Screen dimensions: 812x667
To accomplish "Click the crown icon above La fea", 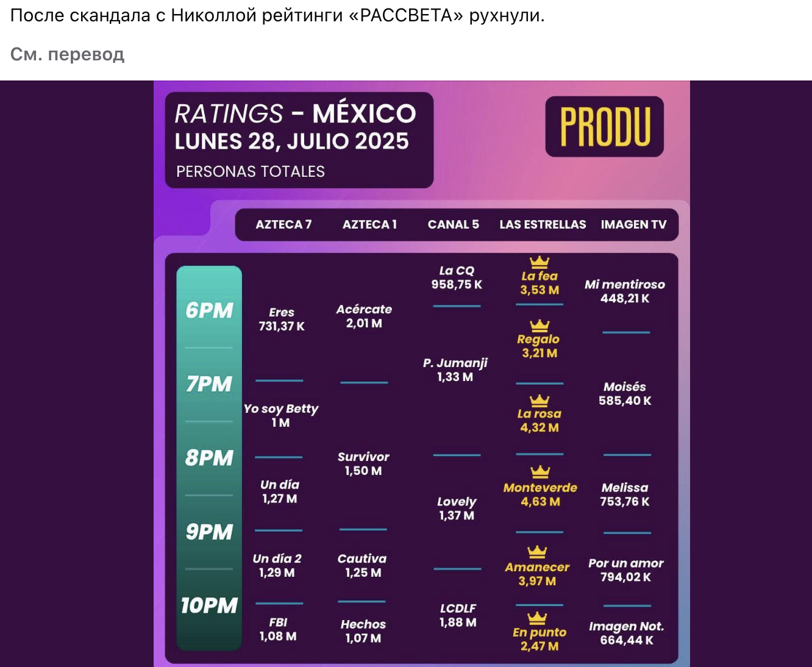I will pos(540,263).
